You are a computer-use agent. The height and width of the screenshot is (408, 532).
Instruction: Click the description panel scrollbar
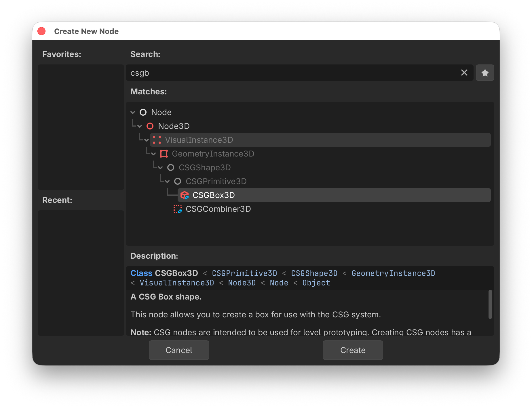click(x=490, y=304)
